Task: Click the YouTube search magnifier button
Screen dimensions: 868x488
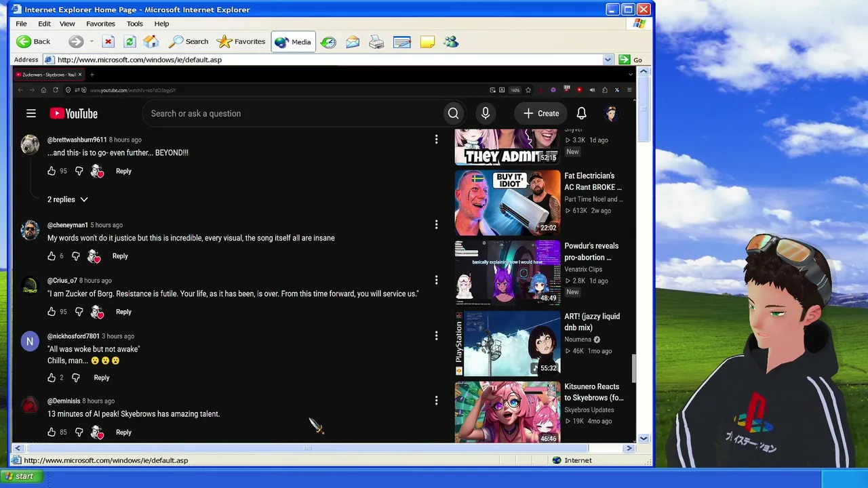Action: pyautogui.click(x=453, y=113)
